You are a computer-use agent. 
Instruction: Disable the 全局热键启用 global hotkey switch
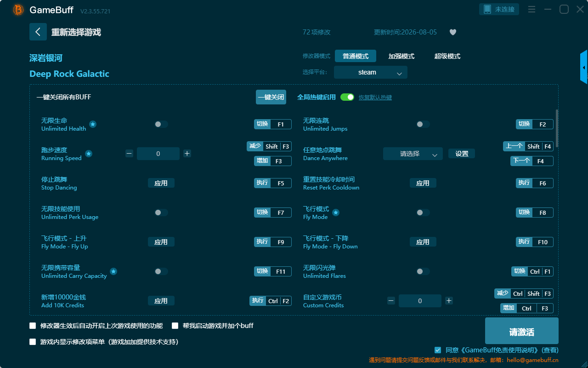pos(347,97)
